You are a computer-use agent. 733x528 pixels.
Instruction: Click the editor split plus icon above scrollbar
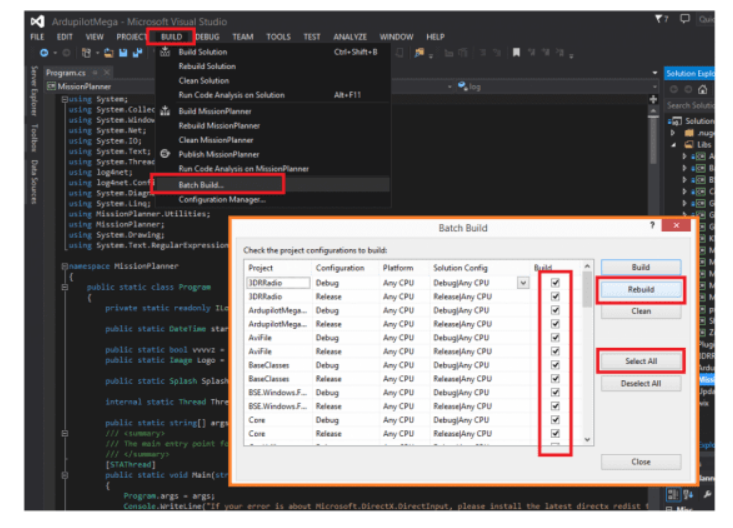[x=653, y=99]
